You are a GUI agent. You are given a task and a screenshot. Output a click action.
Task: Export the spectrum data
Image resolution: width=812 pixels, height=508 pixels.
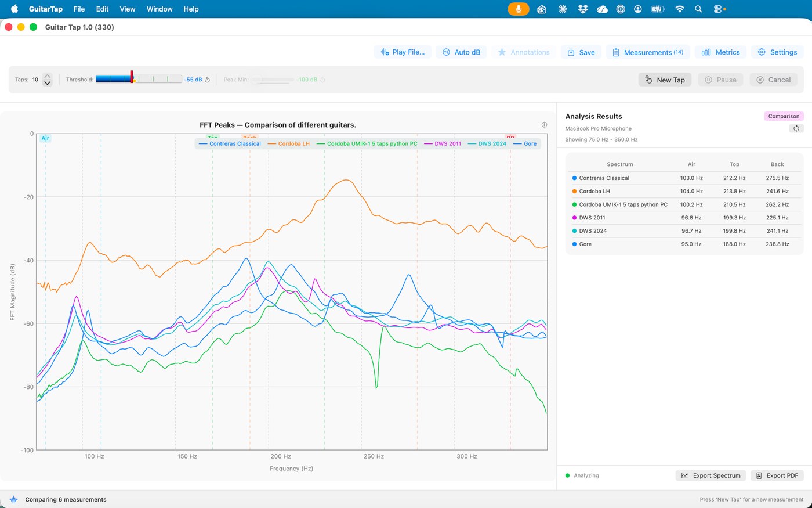click(x=710, y=475)
